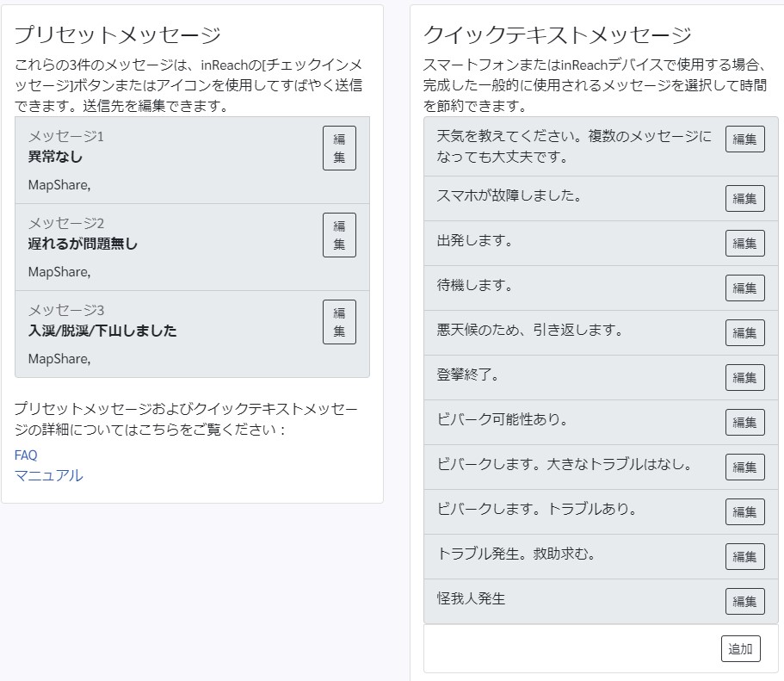Edit the 悪天候のため、引き返します message
Viewport: 784px width, 681px height.
click(744, 332)
